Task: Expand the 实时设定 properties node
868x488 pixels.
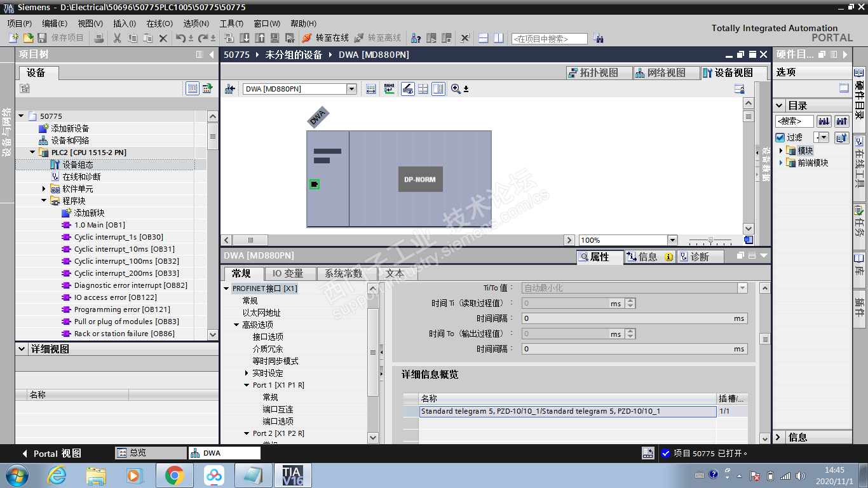Action: coord(247,373)
